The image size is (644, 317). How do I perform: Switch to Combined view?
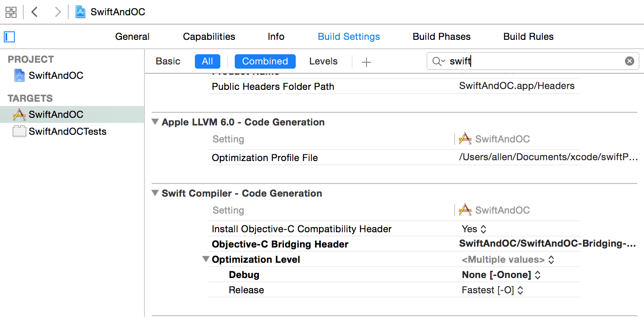265,61
